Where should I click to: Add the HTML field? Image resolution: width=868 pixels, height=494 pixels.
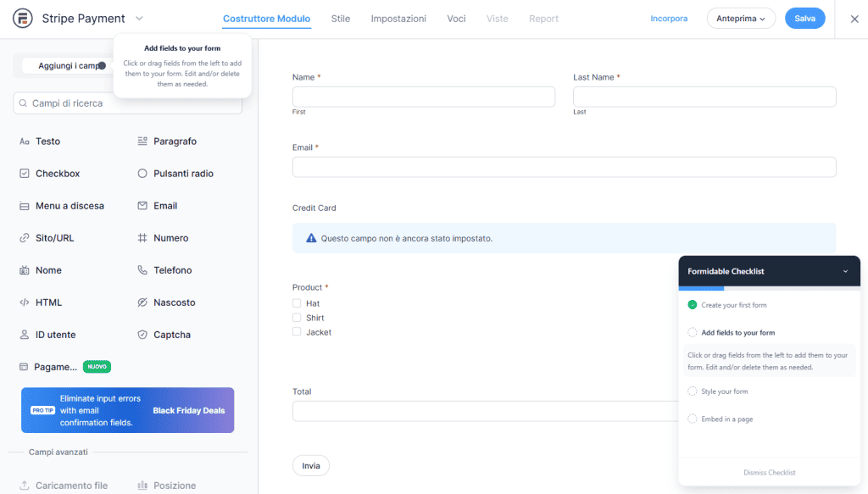(48, 303)
